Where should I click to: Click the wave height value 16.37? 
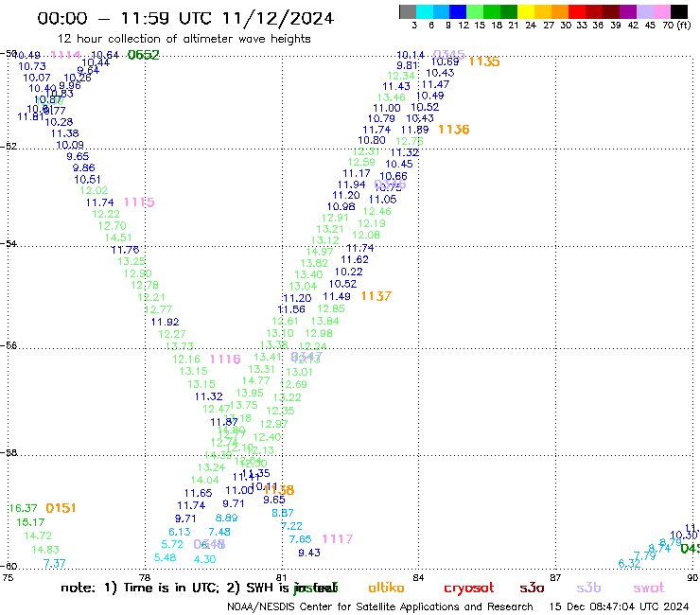click(x=23, y=508)
